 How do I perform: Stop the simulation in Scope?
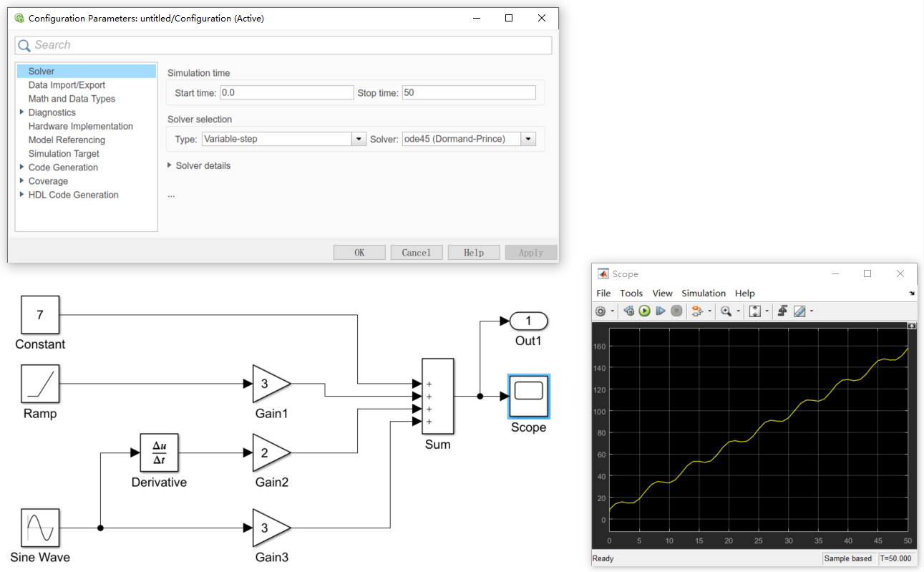[676, 311]
